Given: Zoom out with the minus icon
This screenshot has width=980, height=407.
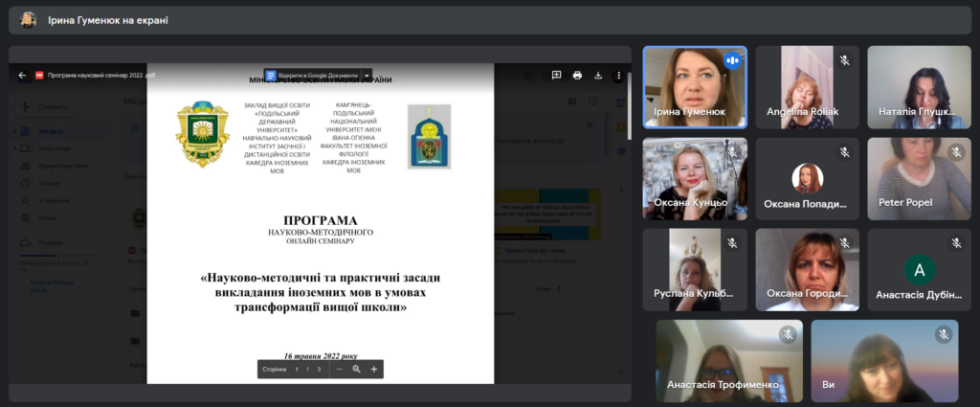Looking at the screenshot, I should pos(339,369).
